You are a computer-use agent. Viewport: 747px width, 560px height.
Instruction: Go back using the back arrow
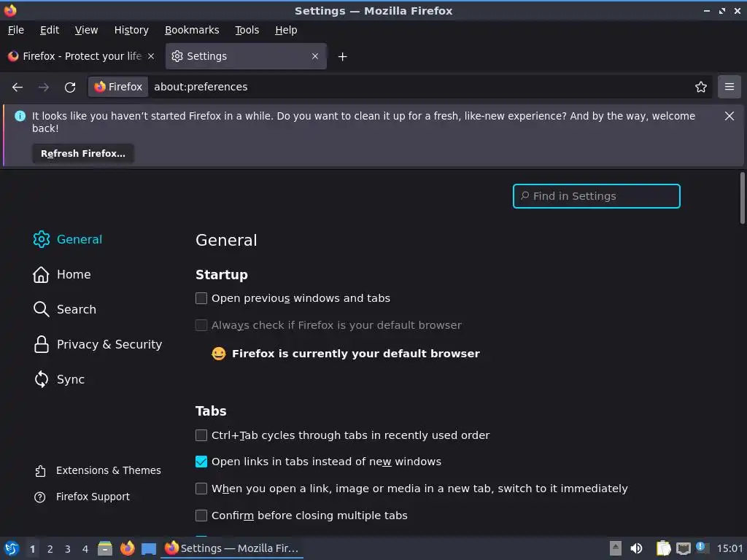pos(18,87)
